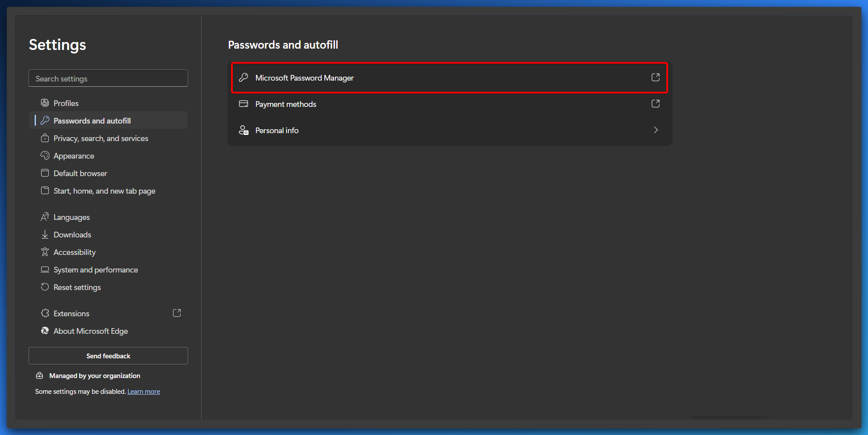Click the key icon beside Microsoft Password Manager

click(x=244, y=78)
